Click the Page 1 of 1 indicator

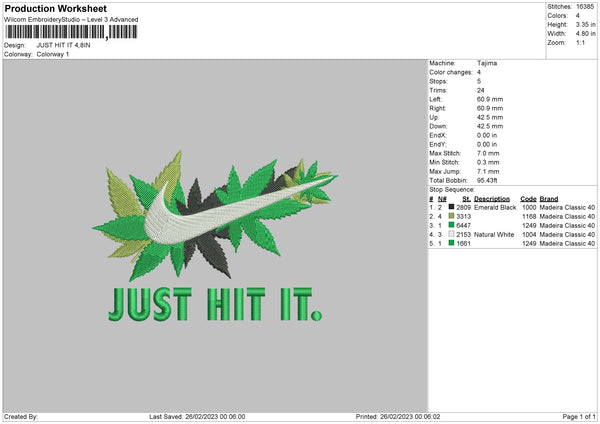(579, 416)
